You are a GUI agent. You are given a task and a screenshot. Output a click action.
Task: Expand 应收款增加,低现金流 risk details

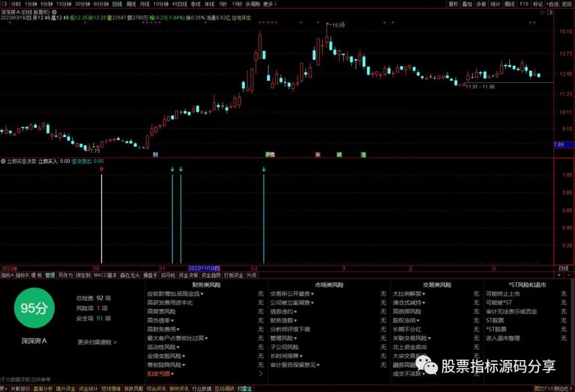[175, 294]
